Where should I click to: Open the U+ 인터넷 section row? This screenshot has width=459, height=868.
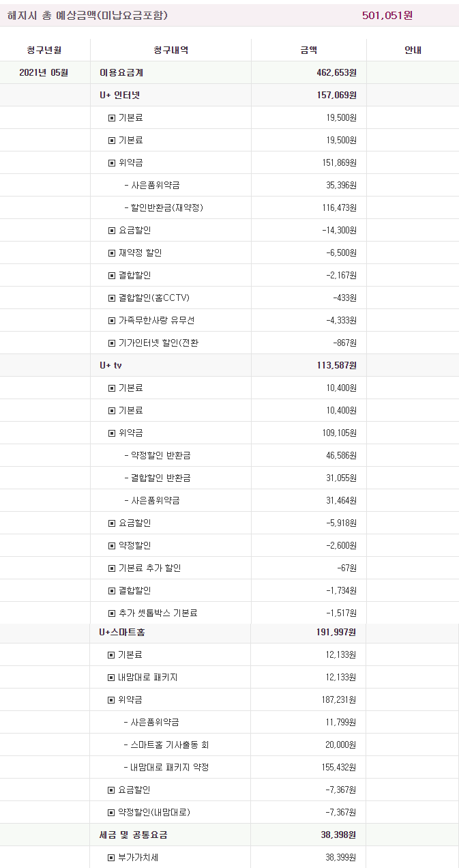[120, 95]
